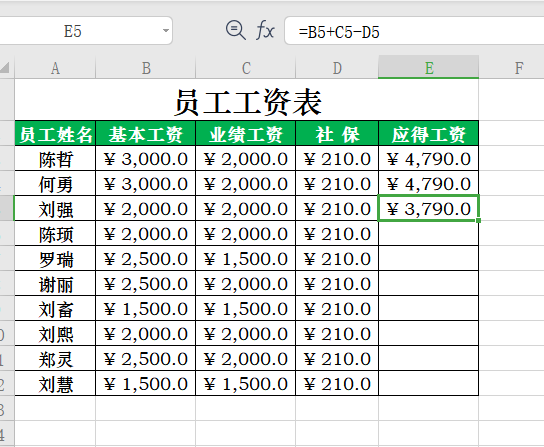
Task: Select 谢丽's empty 应得工资 cell
Action: click(428, 283)
